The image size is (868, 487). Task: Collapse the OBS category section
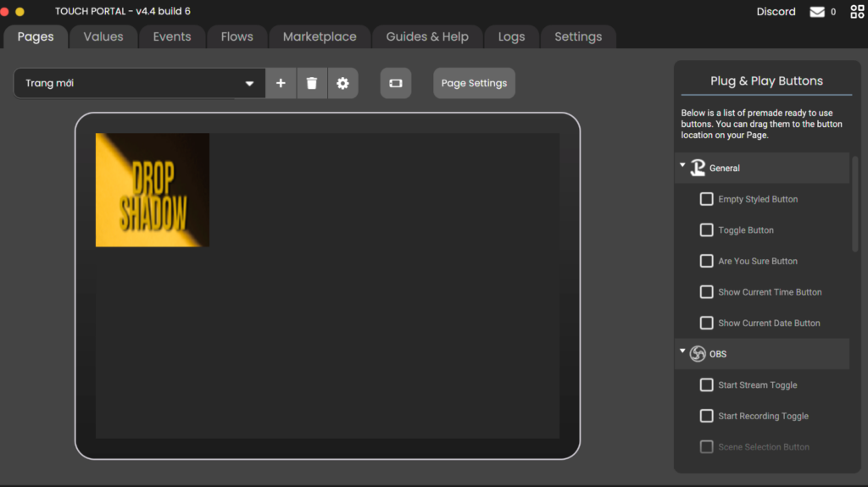682,351
